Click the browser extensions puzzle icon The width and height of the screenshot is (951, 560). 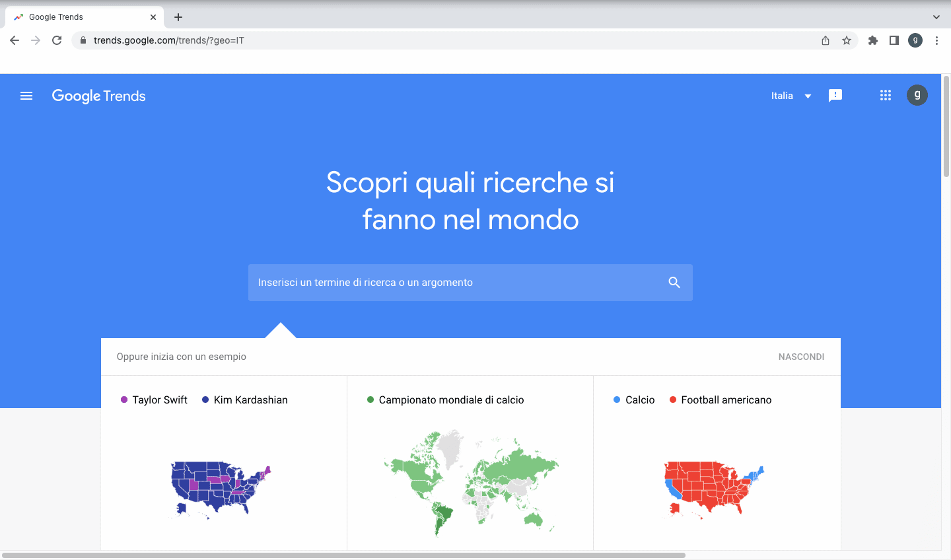(872, 40)
